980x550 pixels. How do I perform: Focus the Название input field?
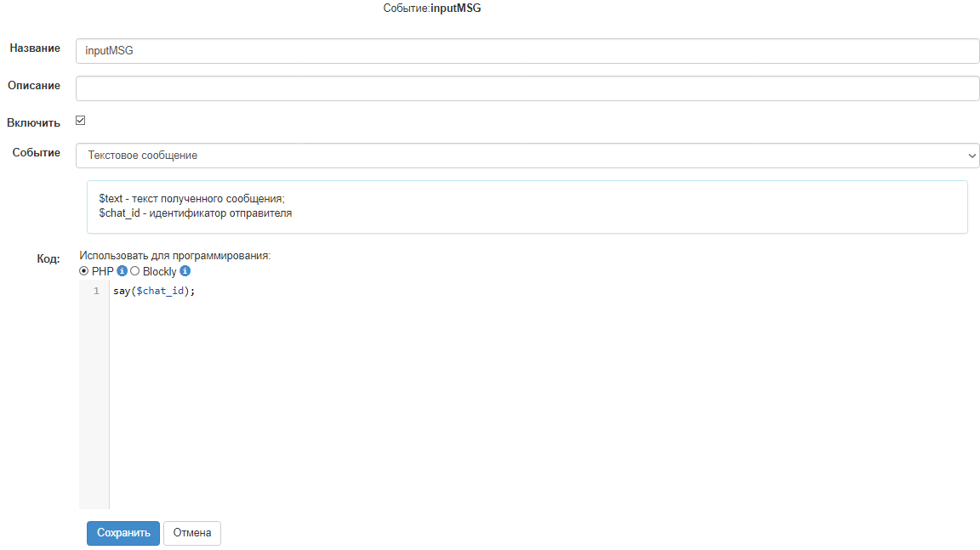(527, 50)
